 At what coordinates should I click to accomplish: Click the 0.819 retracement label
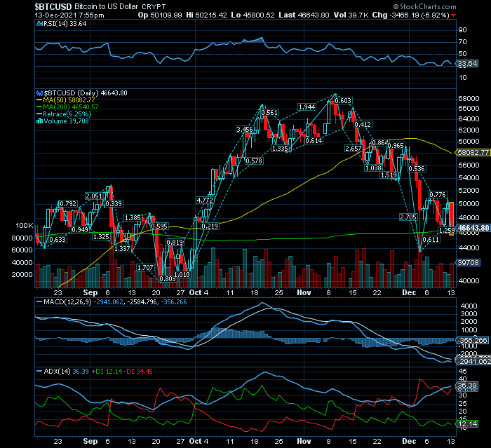175,242
